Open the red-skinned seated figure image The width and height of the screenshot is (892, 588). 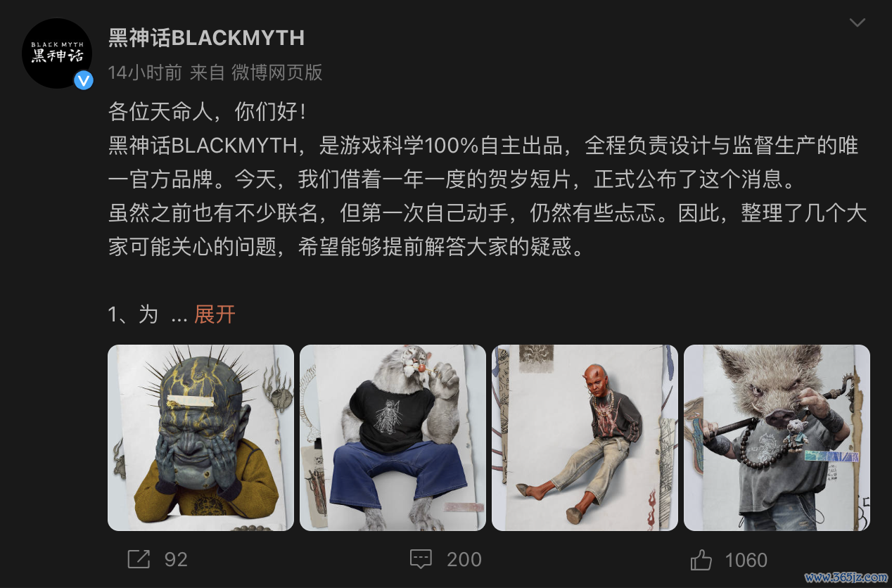[585, 437]
